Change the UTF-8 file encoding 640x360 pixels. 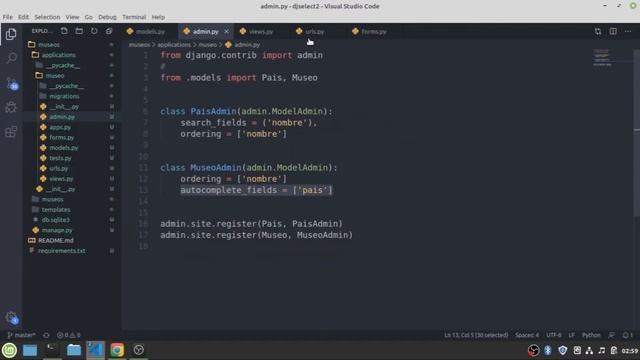tap(553, 335)
